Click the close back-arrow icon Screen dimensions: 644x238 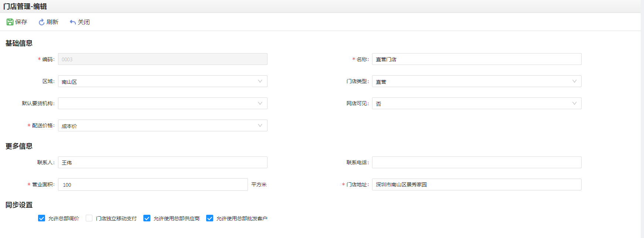pos(73,22)
